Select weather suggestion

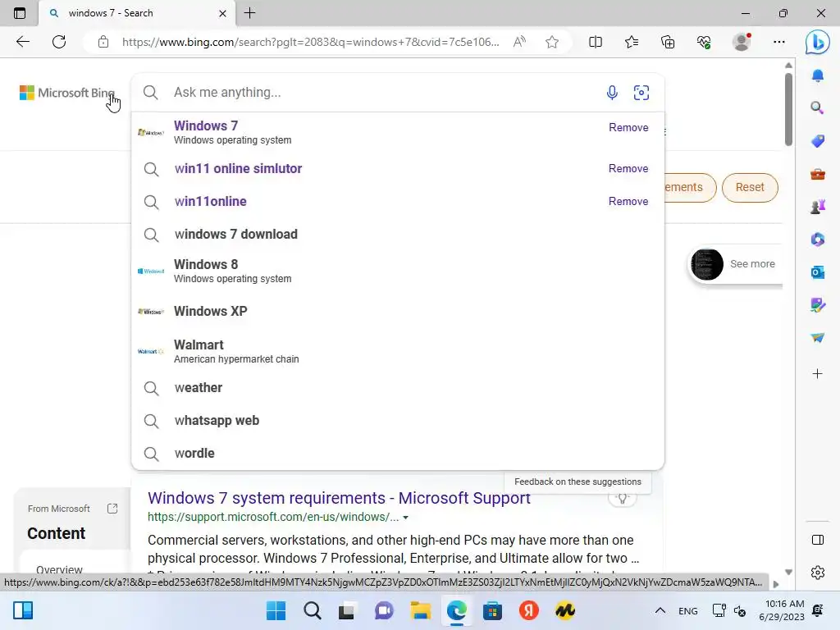(x=398, y=388)
